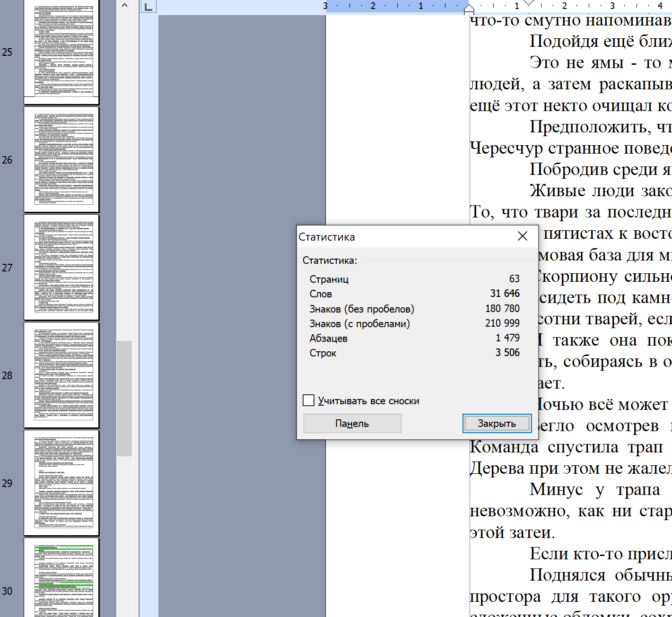Close the Статистика dialog with X
Screen dimensions: 672x617
point(522,236)
